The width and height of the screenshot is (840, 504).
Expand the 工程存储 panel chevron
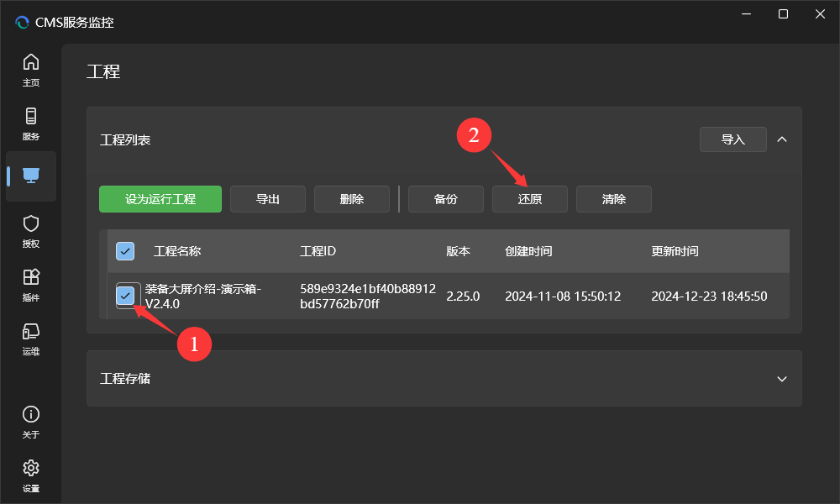pyautogui.click(x=782, y=379)
